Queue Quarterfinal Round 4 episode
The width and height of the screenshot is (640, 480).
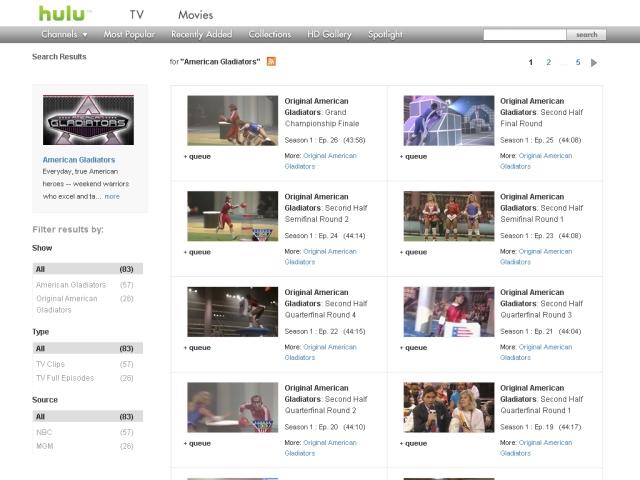click(197, 347)
